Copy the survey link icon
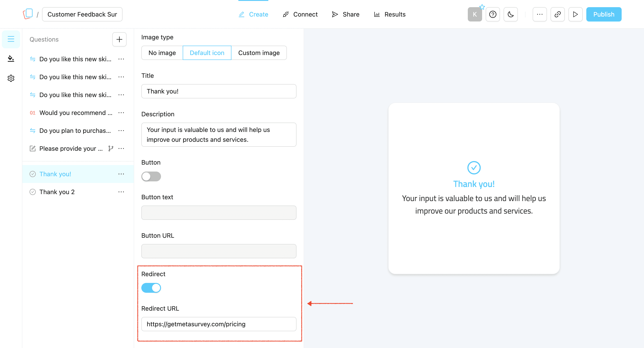644x348 pixels. 557,14
